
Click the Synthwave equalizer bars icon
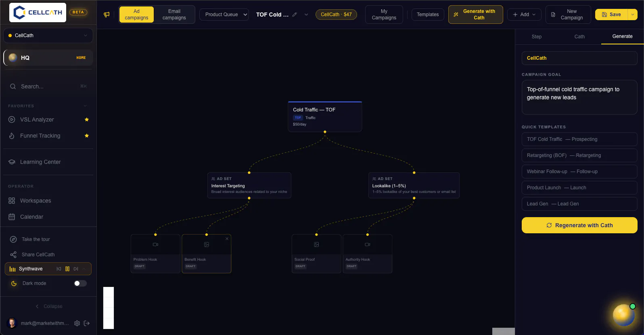13,269
